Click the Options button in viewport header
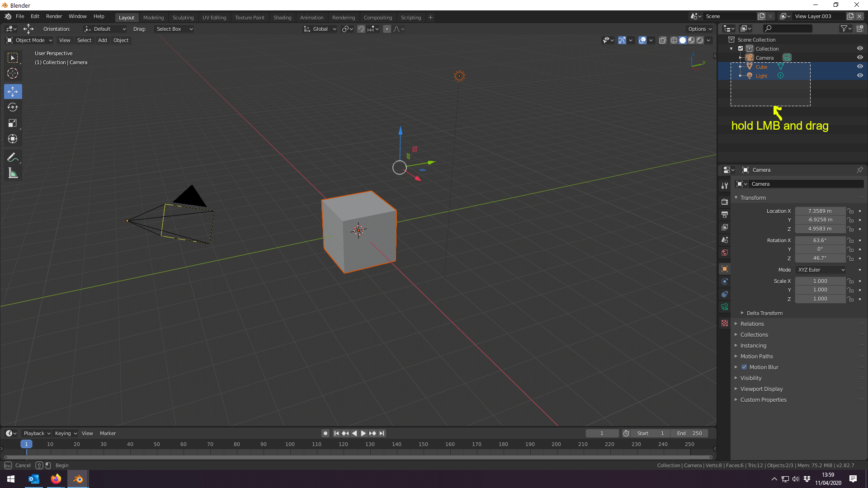The image size is (868, 488). click(699, 29)
